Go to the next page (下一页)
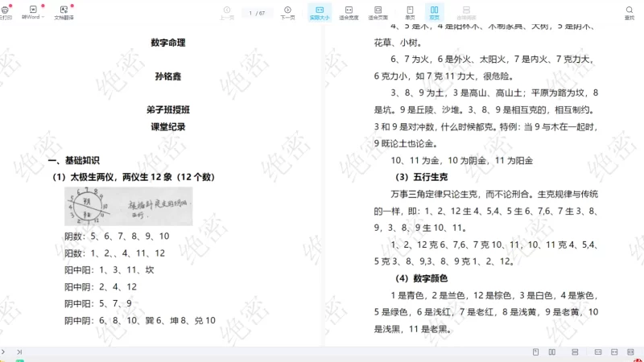644x362 pixels. tap(287, 12)
